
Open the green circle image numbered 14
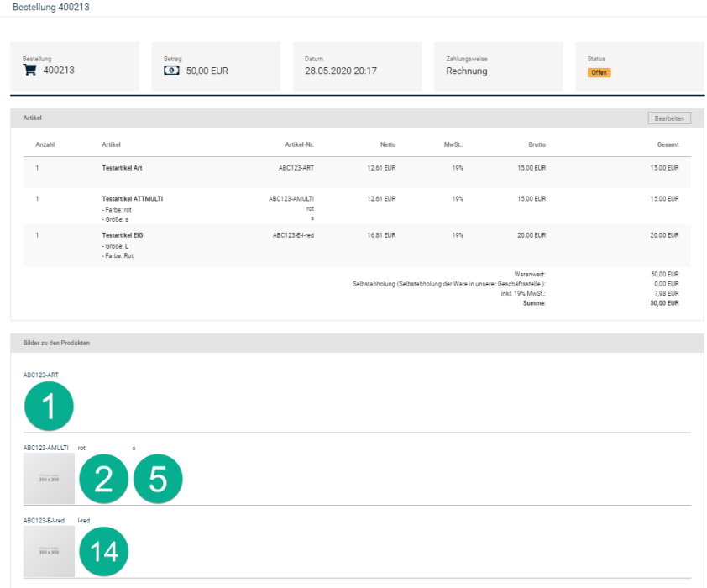pos(103,551)
